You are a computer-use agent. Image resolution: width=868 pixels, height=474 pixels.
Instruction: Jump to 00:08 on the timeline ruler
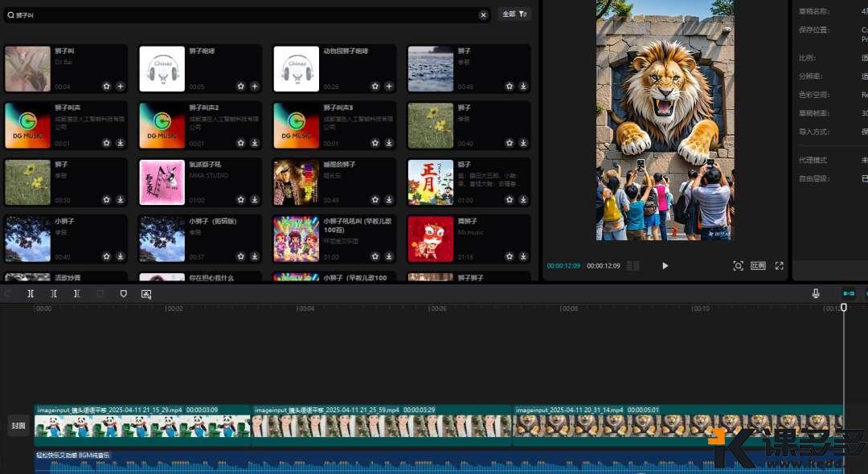point(569,309)
